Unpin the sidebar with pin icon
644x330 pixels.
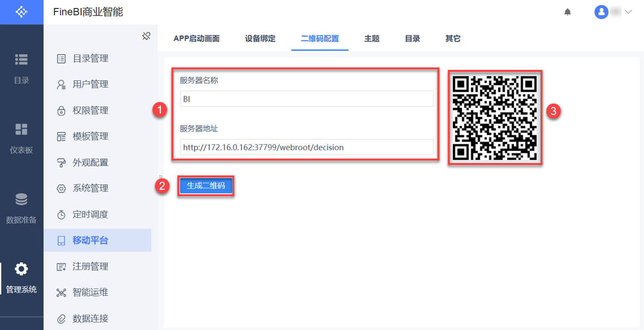click(x=146, y=36)
